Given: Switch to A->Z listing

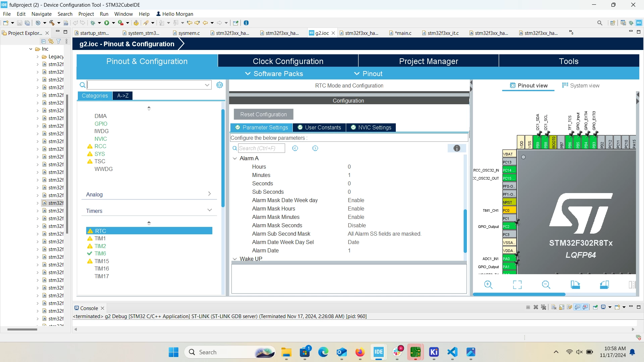Looking at the screenshot, I should pos(123,96).
